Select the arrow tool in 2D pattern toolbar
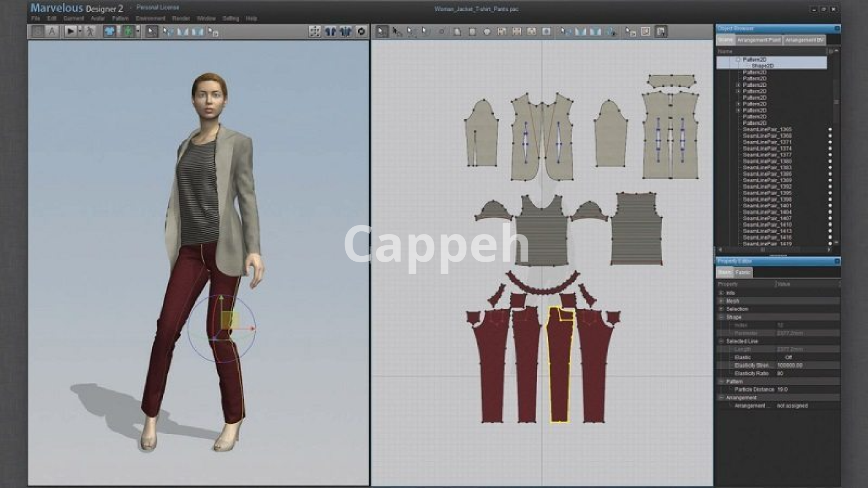Screen dimensions: 868x488 381,31
